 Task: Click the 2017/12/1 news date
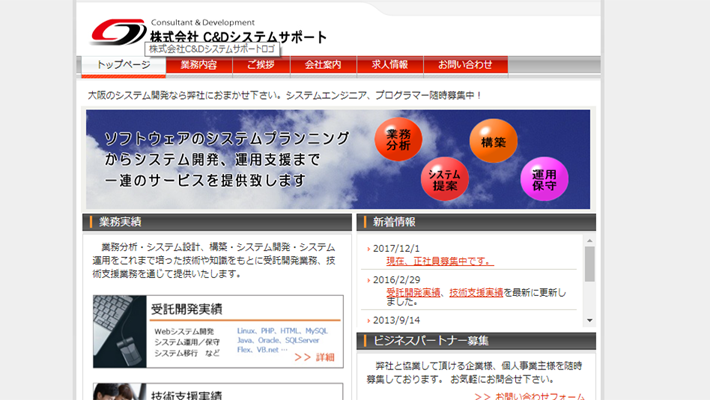(396, 249)
